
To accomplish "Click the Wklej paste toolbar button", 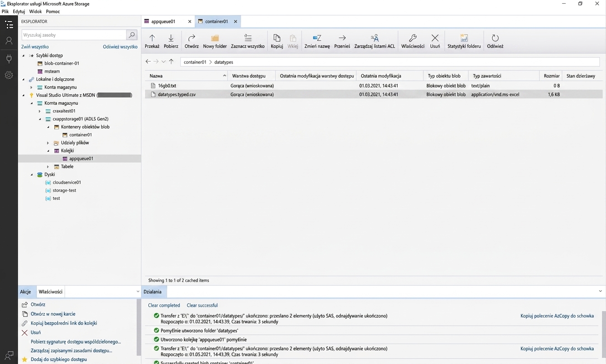I will coord(293,41).
